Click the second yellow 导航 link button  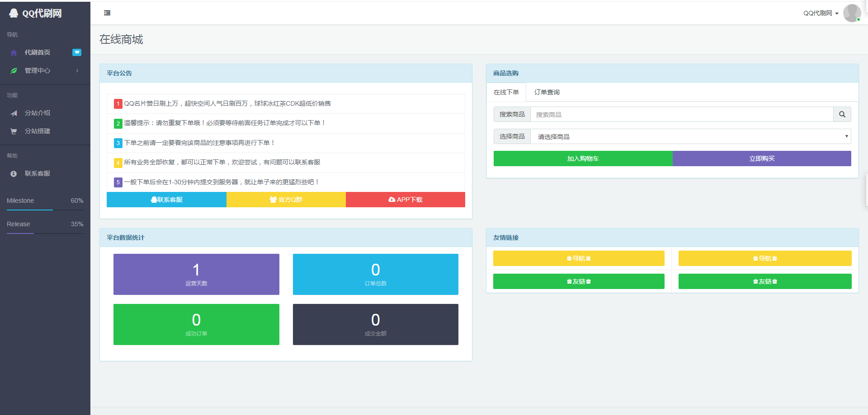[x=765, y=258]
